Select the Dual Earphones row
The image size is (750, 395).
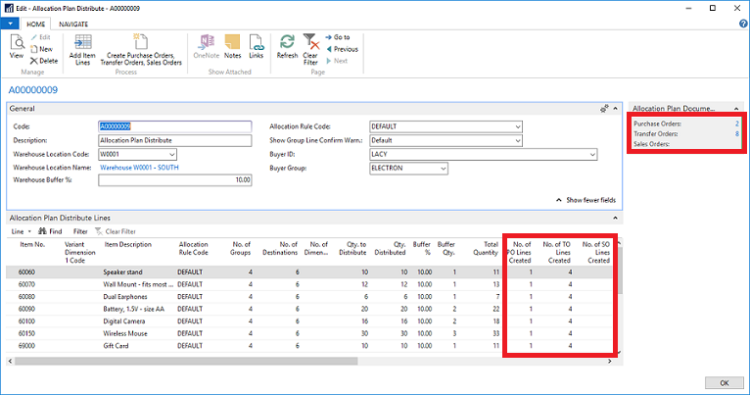point(309,297)
